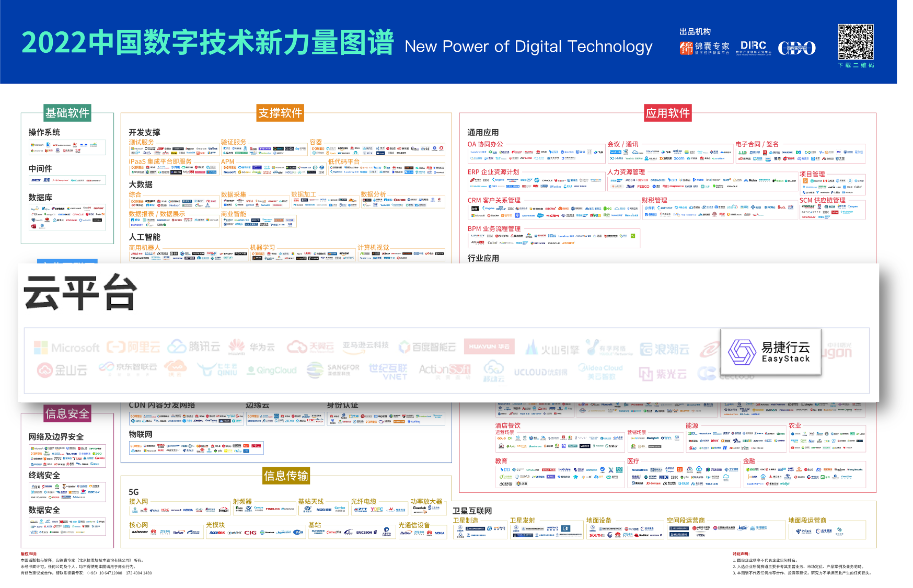This screenshot has width=913, height=588.
Task: Select the 火山引擎 logo
Action: point(552,349)
